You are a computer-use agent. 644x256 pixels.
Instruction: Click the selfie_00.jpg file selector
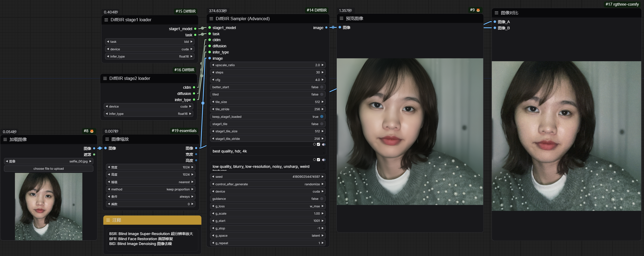point(49,161)
